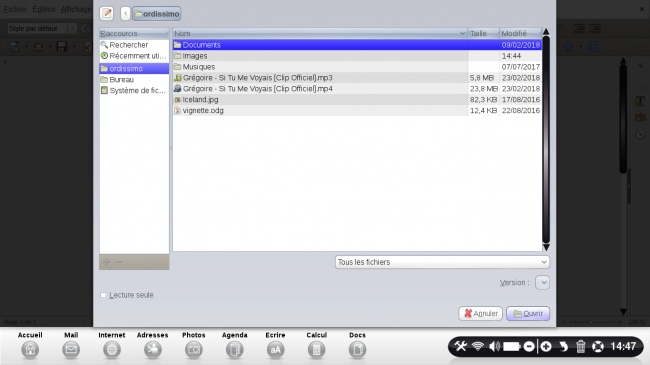Click the type-a-file-name pencil icon
The height and width of the screenshot is (365, 650).
point(107,14)
